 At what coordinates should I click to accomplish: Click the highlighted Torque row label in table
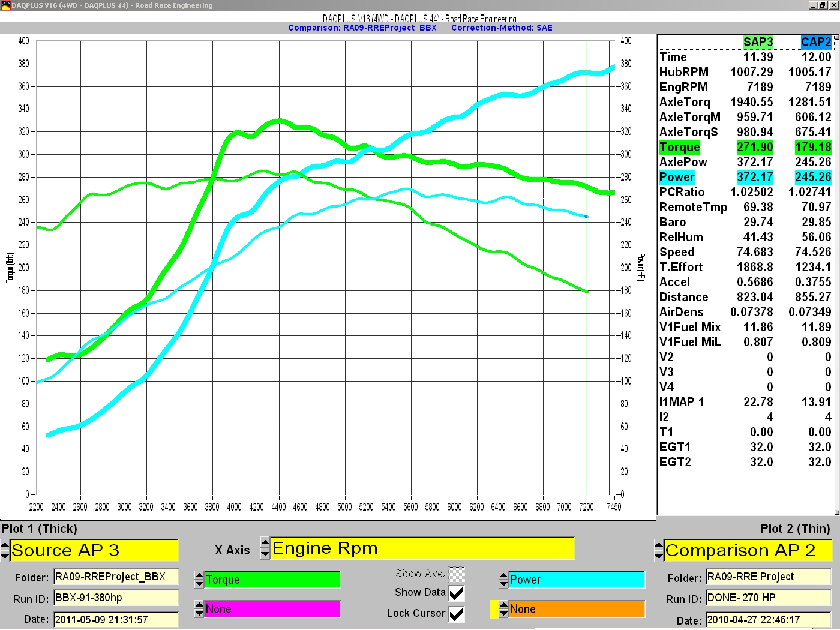[x=679, y=147]
